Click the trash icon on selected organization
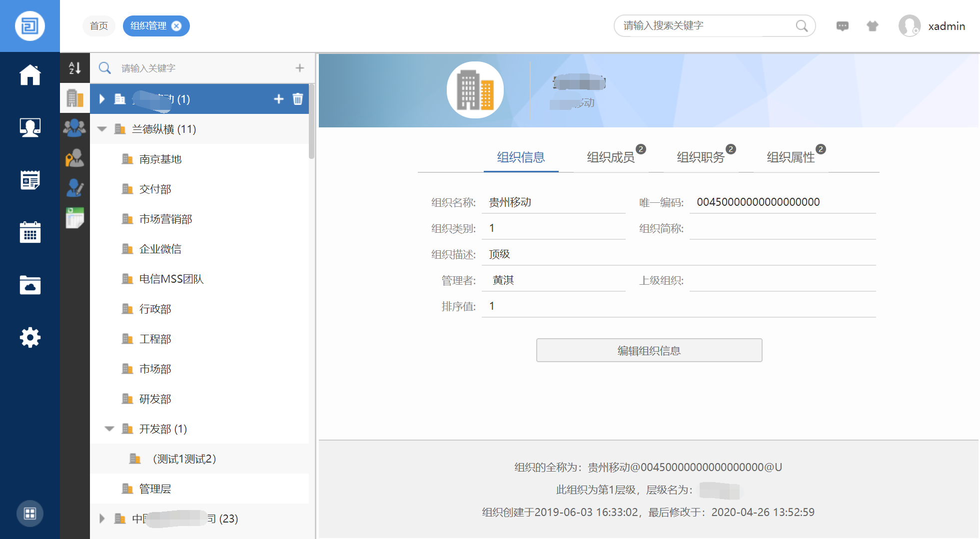Image resolution: width=980 pixels, height=539 pixels. click(x=298, y=99)
